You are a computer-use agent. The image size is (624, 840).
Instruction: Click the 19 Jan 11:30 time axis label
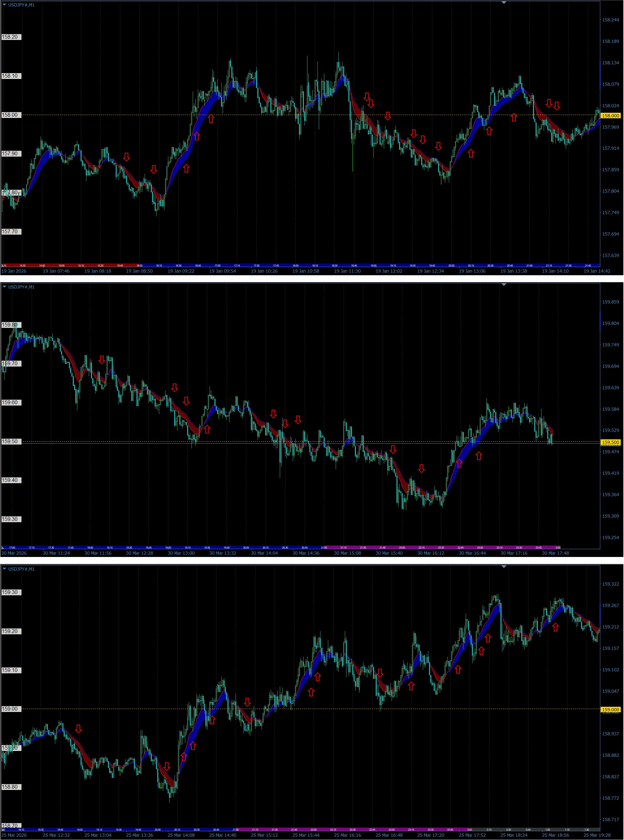click(347, 271)
